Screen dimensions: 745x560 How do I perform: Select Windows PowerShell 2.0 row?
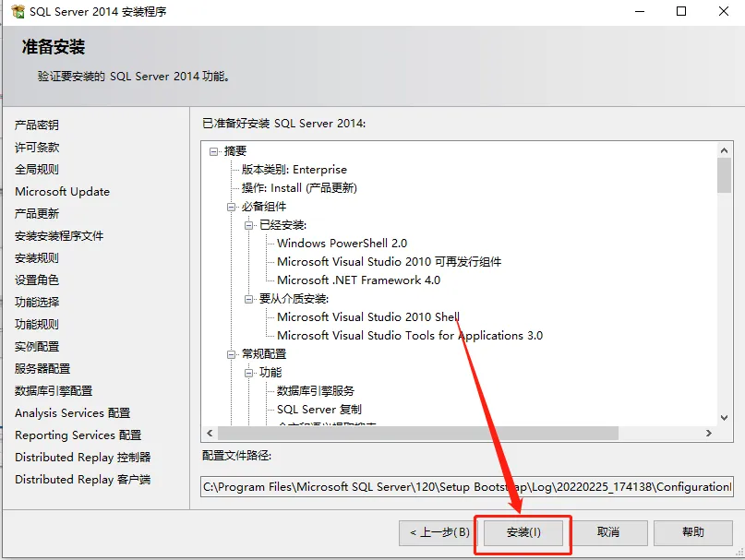tap(342, 244)
